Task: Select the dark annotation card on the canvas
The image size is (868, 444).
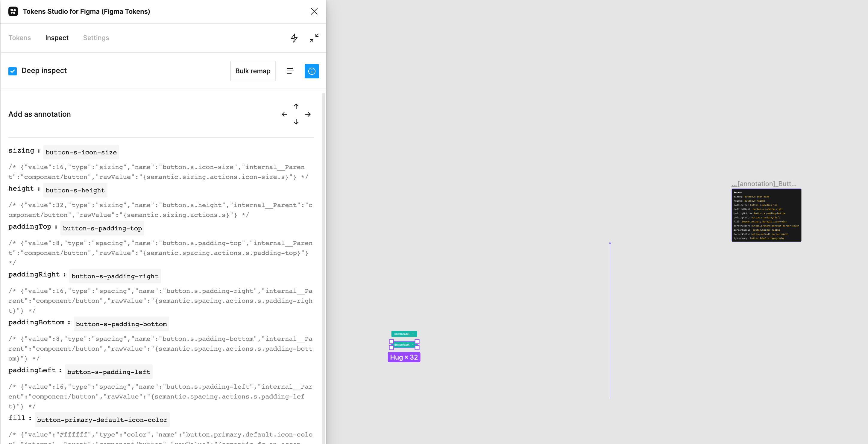Action: [766, 216]
